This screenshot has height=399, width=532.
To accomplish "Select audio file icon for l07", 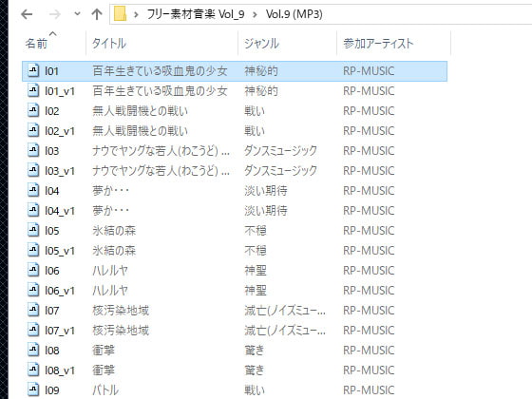I will click(x=33, y=310).
